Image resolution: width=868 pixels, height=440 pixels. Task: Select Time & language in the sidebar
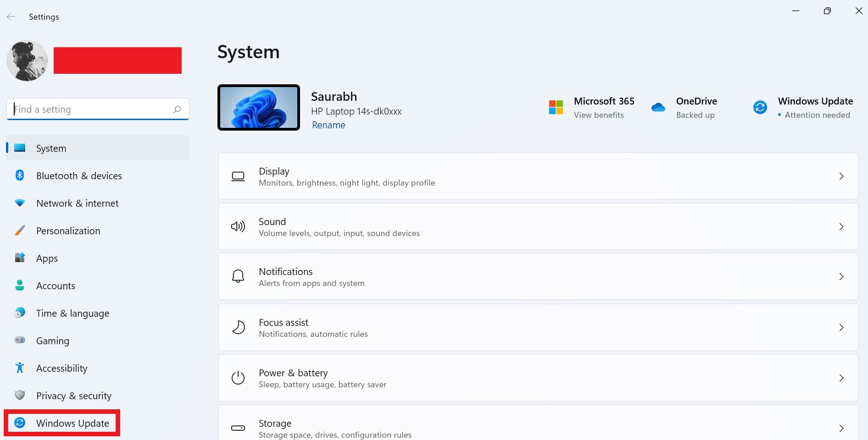point(72,313)
